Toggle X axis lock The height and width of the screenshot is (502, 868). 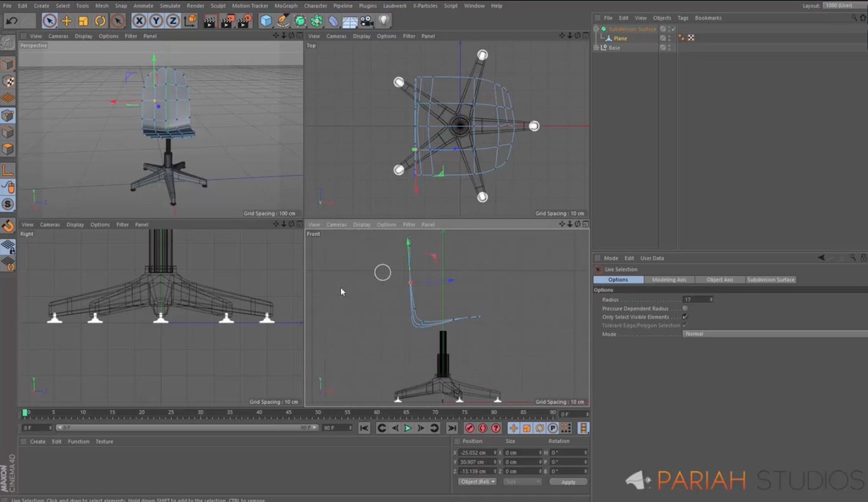coord(139,21)
